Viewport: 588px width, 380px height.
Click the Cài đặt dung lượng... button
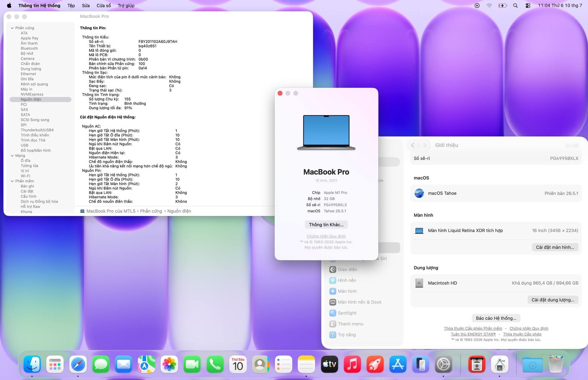tap(553, 300)
